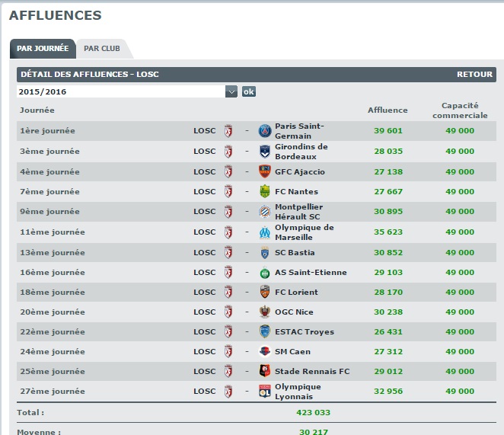Click LOSC crest in 11ème journée row
Viewport: 504px width, 435px height.
coord(228,232)
